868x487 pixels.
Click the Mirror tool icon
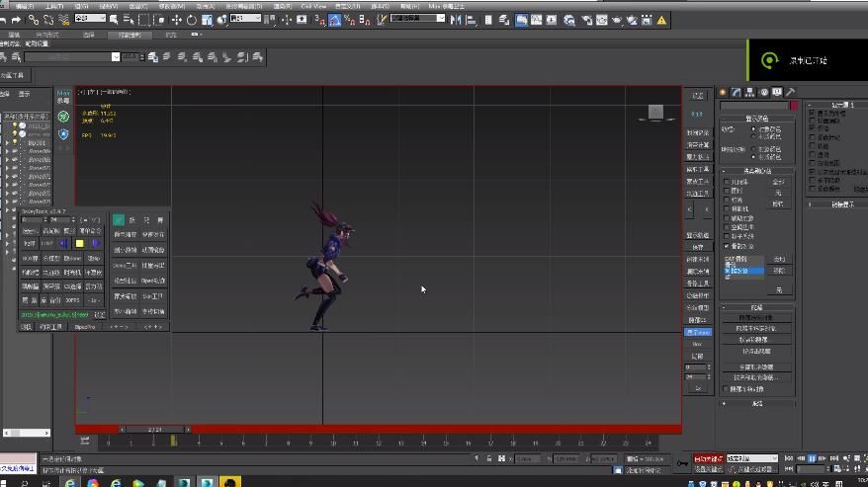pyautogui.click(x=456, y=20)
